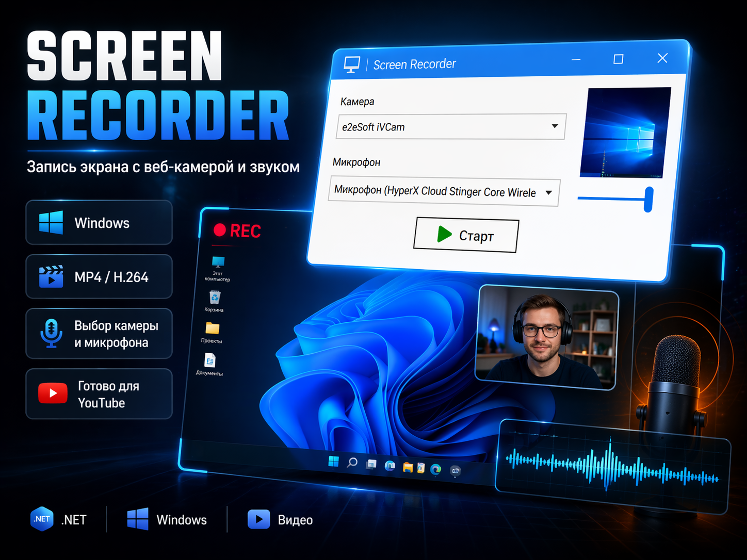Open Task View from the taskbar

coord(371,465)
